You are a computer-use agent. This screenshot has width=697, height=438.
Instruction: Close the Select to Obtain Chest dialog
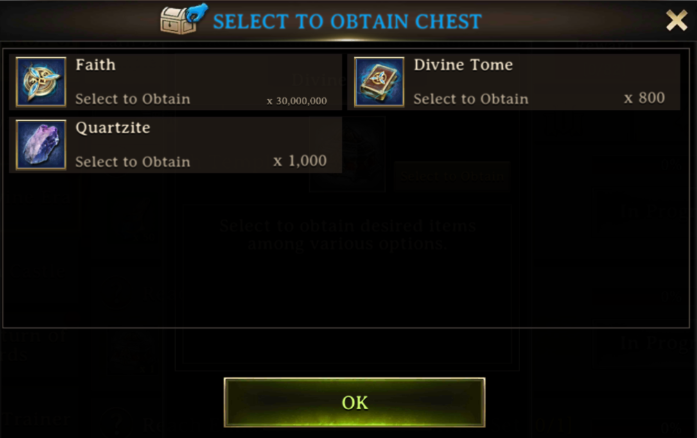677,20
